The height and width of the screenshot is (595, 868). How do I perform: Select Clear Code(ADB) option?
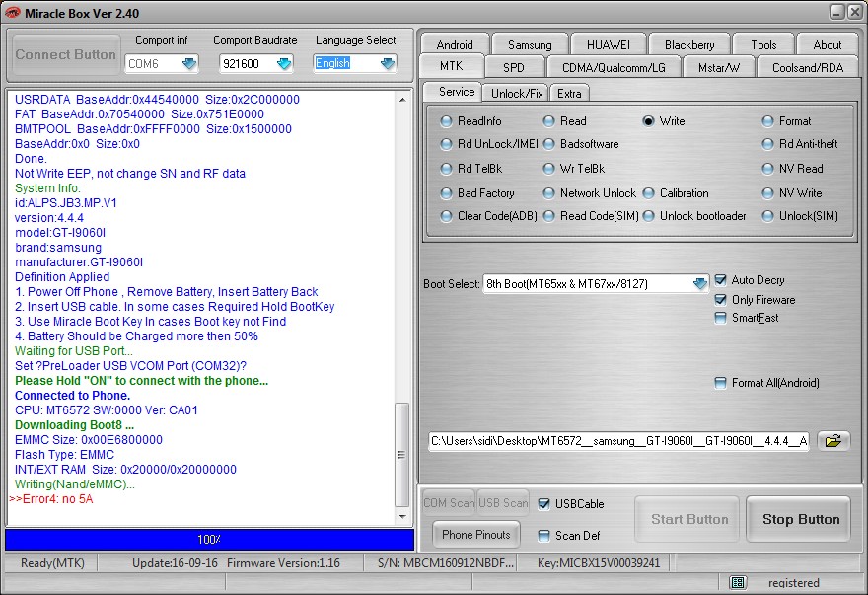[446, 216]
